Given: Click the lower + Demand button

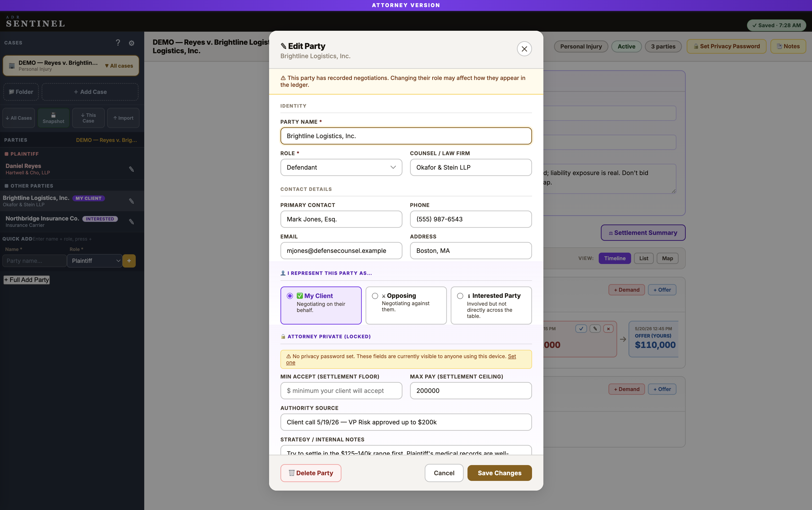Looking at the screenshot, I should (627, 389).
